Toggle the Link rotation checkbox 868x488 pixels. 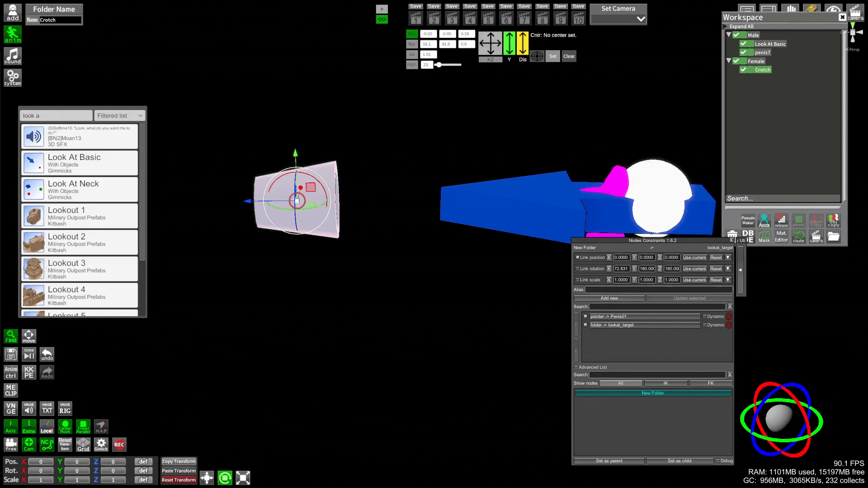(x=577, y=268)
